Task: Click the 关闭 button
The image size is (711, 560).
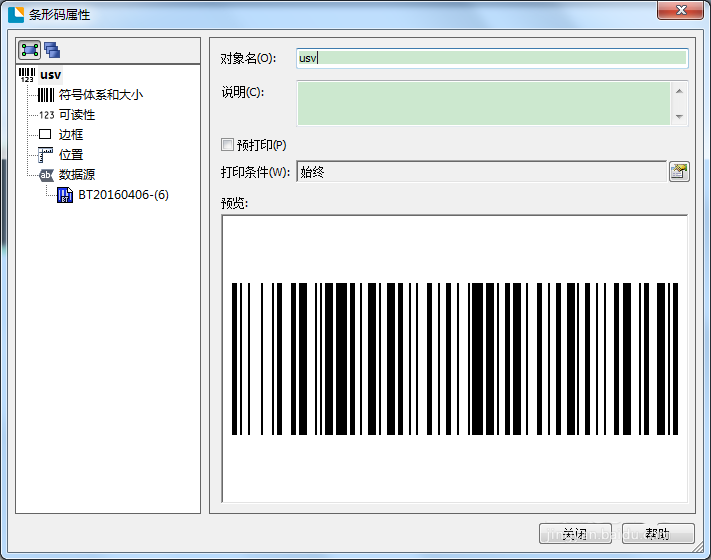Action: (575, 534)
